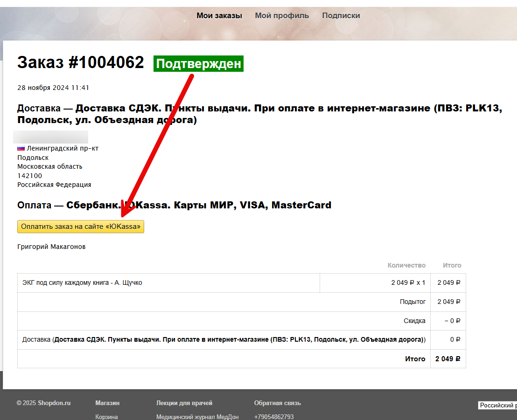Click the bold Итого total row label
Image resolution: width=517 pixels, height=420 pixels.
pos(415,359)
